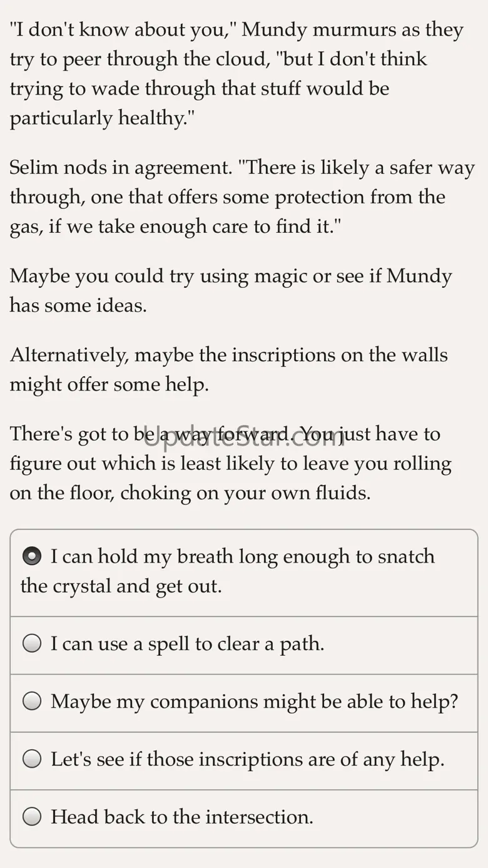Image resolution: width=488 pixels, height=868 pixels.
Task: Choose the 'use a spell' radio button
Action: click(x=32, y=644)
